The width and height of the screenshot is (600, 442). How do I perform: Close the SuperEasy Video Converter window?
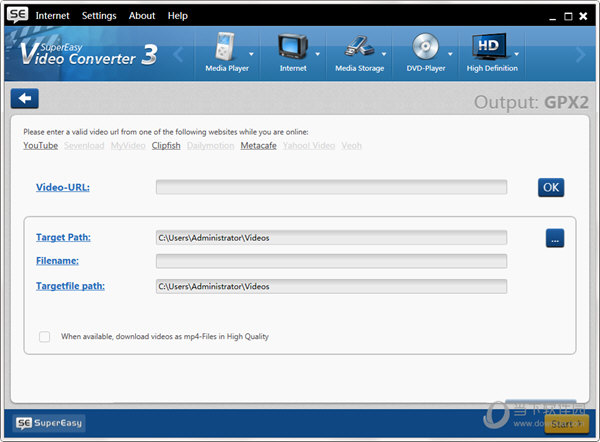click(583, 16)
